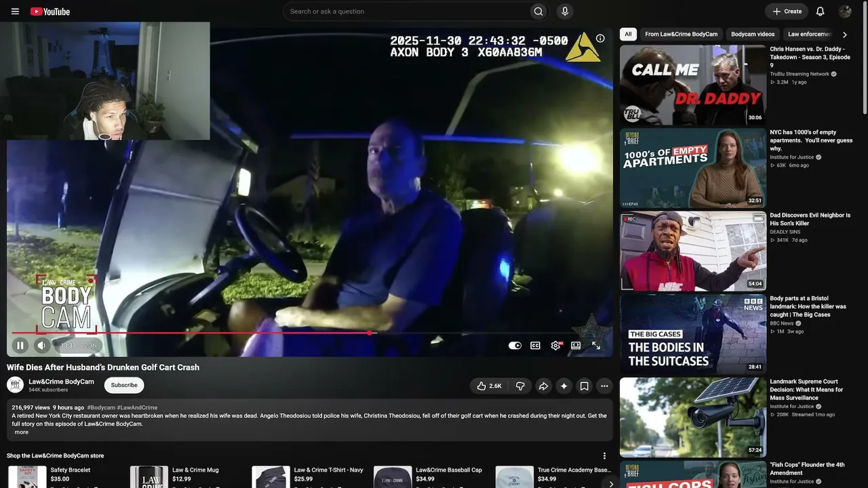Toggle the autoplay switch
This screenshot has height=488, width=868.
click(515, 346)
